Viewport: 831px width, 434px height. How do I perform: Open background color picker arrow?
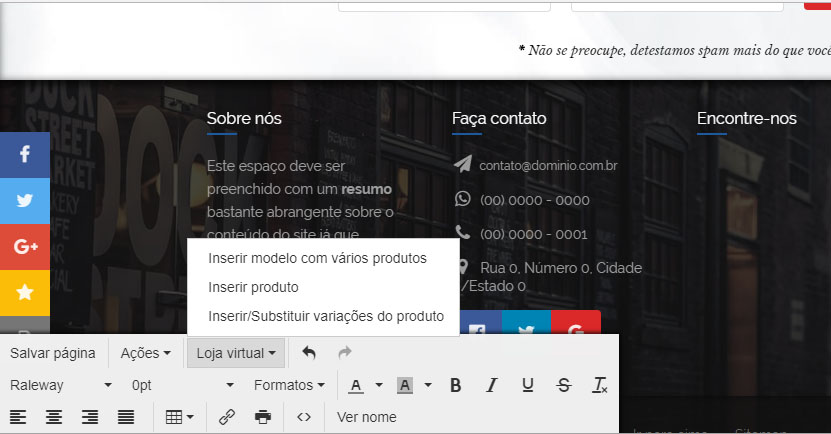428,385
